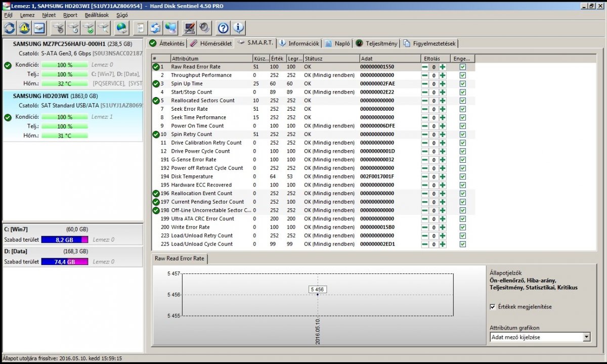607x364 pixels.
Task: Click the SAMSUNG HD203WI 31 °C temperature bar
Action: click(65, 135)
